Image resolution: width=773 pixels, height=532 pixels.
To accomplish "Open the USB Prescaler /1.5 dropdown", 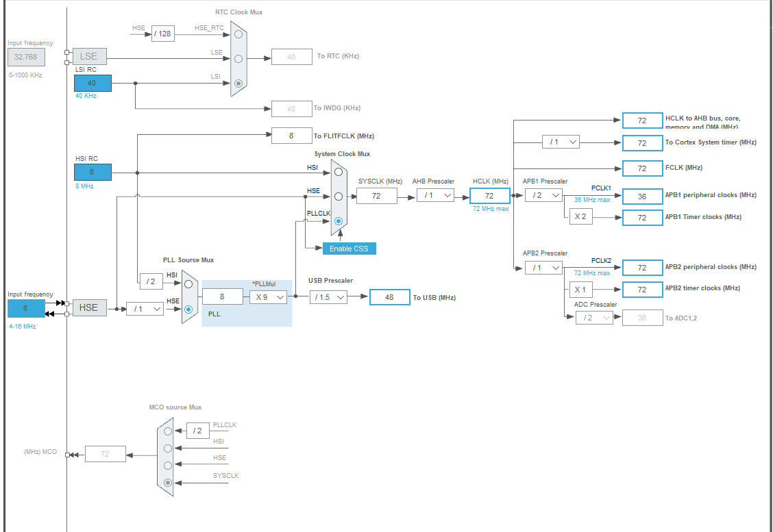I will coord(328,297).
